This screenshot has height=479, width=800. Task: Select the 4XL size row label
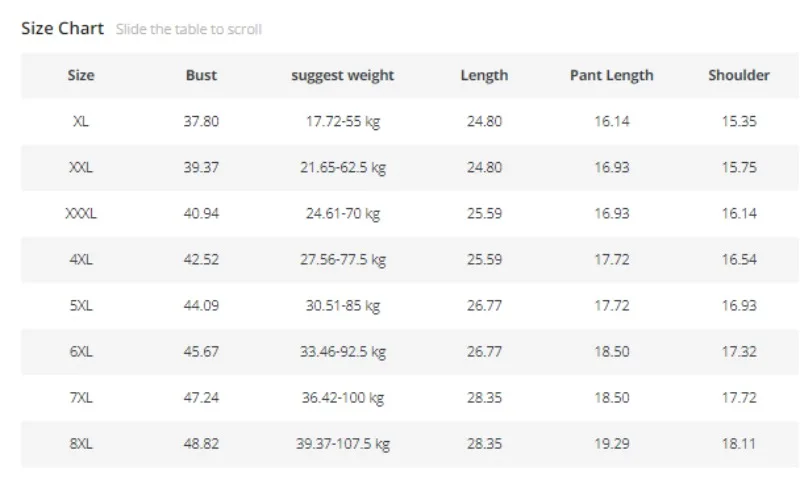pos(81,259)
